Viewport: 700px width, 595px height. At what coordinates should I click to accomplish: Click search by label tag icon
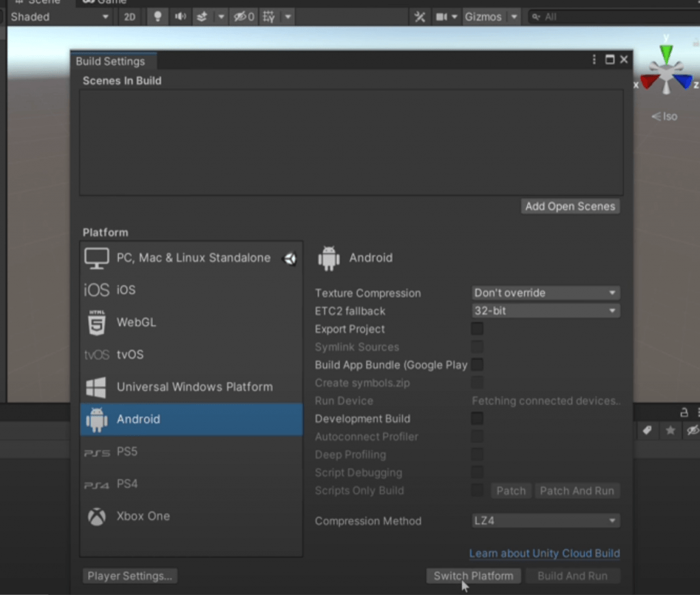pyautogui.click(x=647, y=430)
